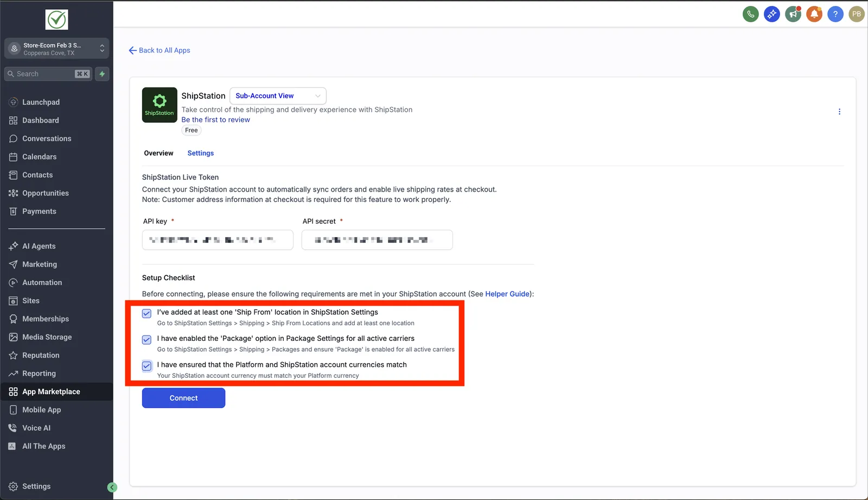Screen dimensions: 868x500
Task: Click the Connect button
Action: (183, 398)
